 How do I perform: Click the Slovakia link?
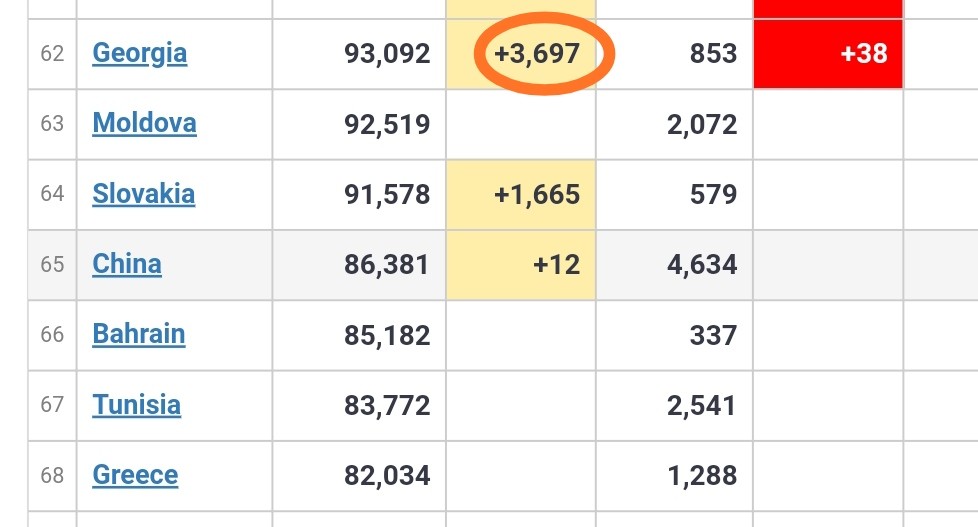[x=143, y=193]
